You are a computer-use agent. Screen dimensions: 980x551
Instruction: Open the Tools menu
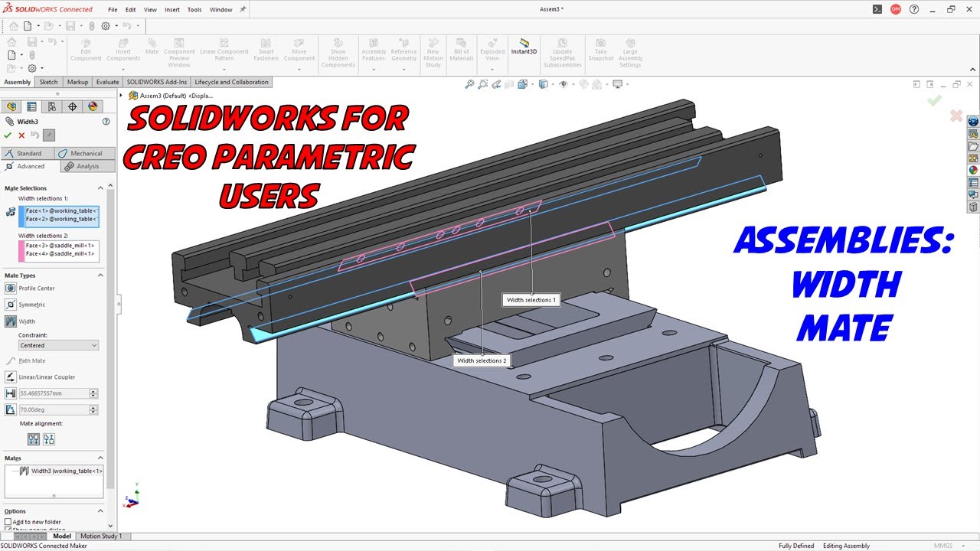194,10
